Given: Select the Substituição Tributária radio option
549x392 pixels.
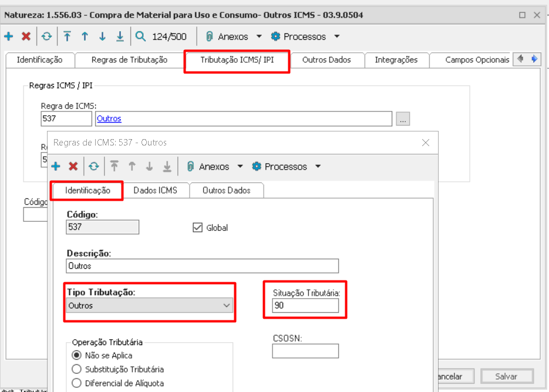Looking at the screenshot, I should point(76,369).
